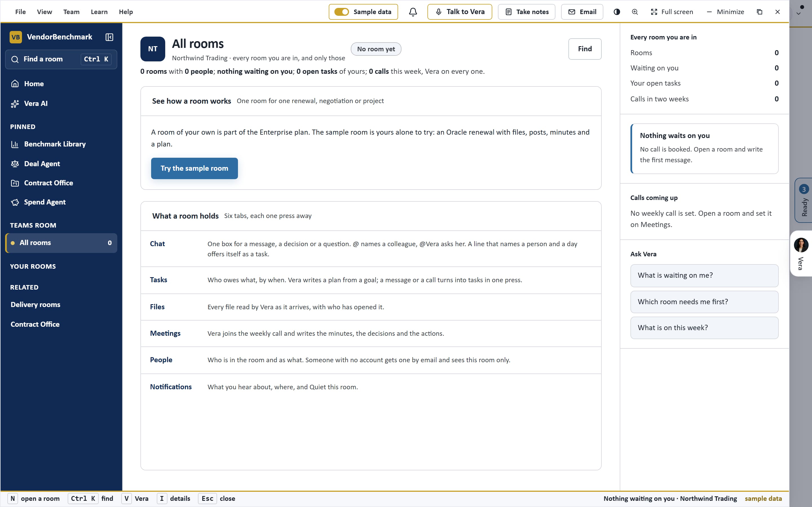Image resolution: width=812 pixels, height=507 pixels.
Task: Open the notifications bell
Action: 413,12
